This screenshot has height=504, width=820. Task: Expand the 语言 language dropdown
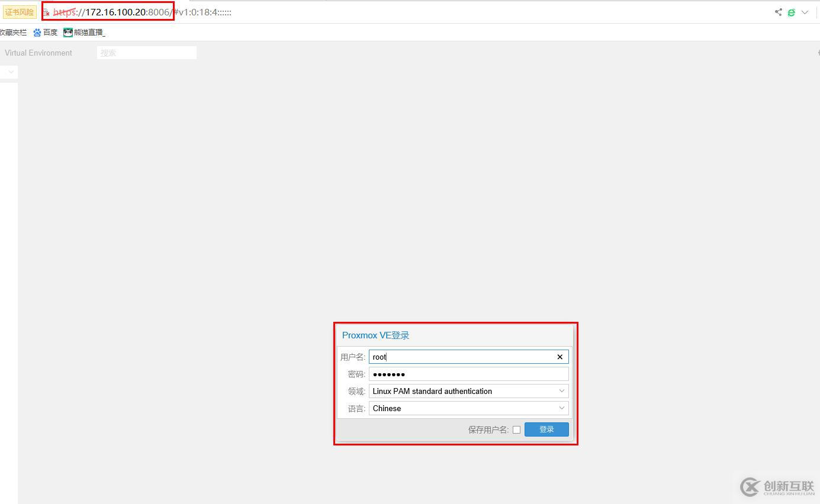pyautogui.click(x=561, y=408)
